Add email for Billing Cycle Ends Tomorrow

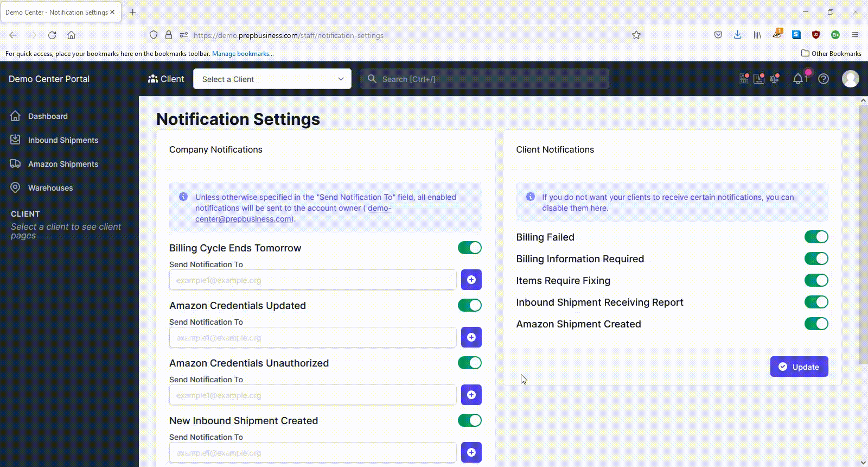click(471, 280)
